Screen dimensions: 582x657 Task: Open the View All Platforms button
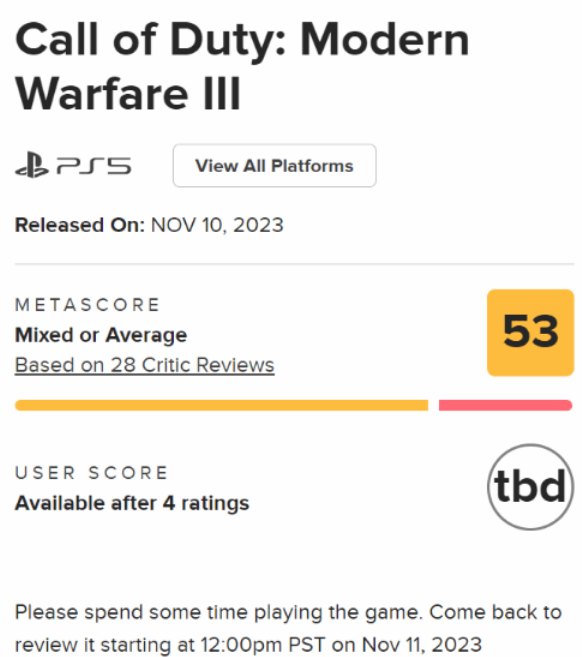274,166
